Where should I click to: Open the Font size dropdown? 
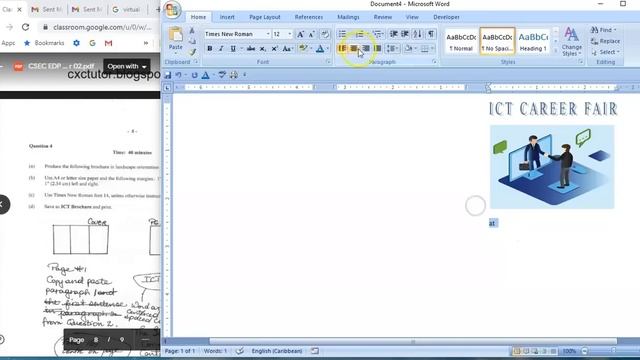tap(290, 34)
